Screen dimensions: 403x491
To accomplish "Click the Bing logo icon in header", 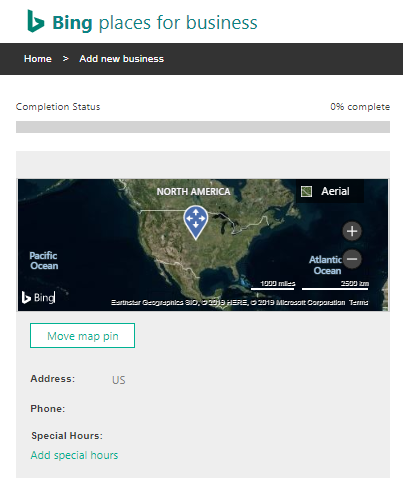I will coord(36,21).
